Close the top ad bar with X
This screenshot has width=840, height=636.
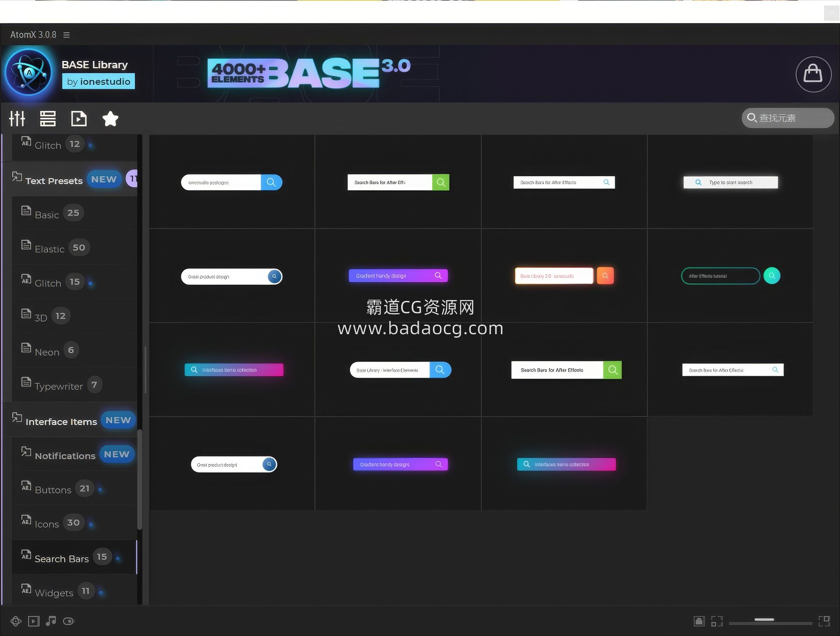(x=831, y=13)
